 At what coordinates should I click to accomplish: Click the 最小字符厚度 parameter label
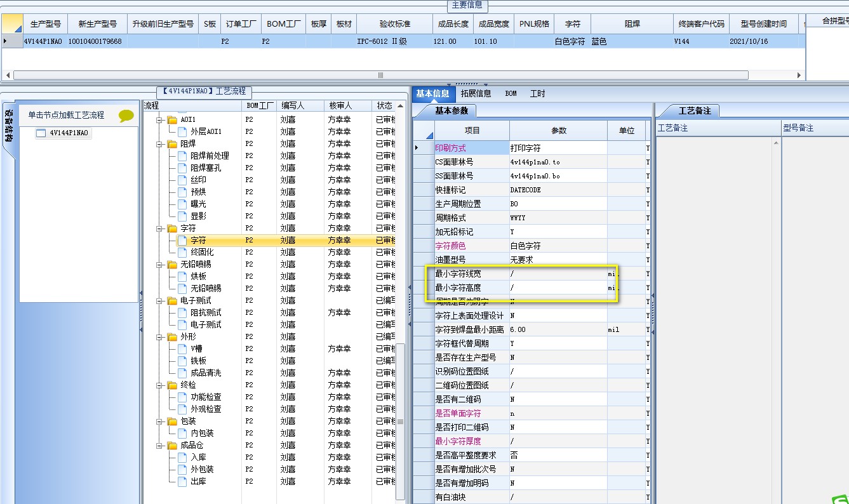click(x=458, y=441)
